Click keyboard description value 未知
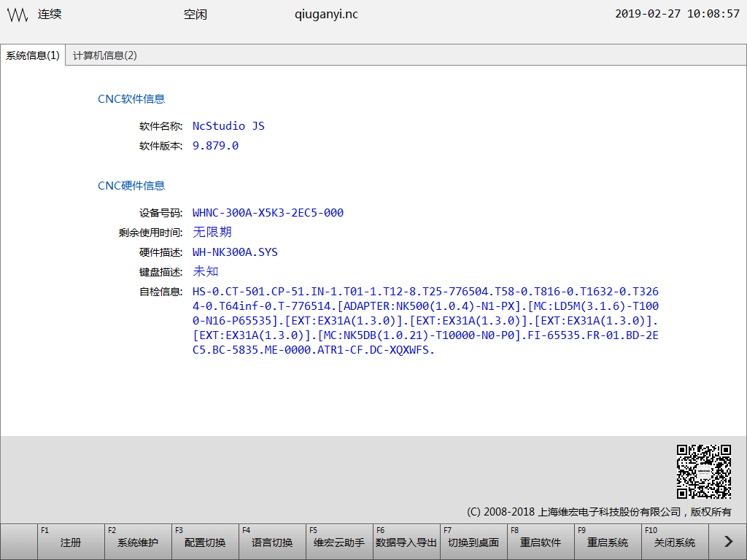 205,272
